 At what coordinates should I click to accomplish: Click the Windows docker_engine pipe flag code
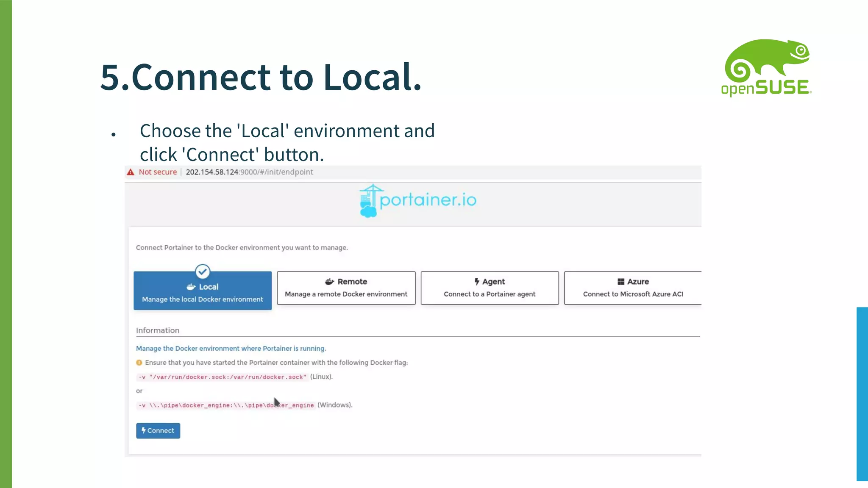click(x=226, y=405)
